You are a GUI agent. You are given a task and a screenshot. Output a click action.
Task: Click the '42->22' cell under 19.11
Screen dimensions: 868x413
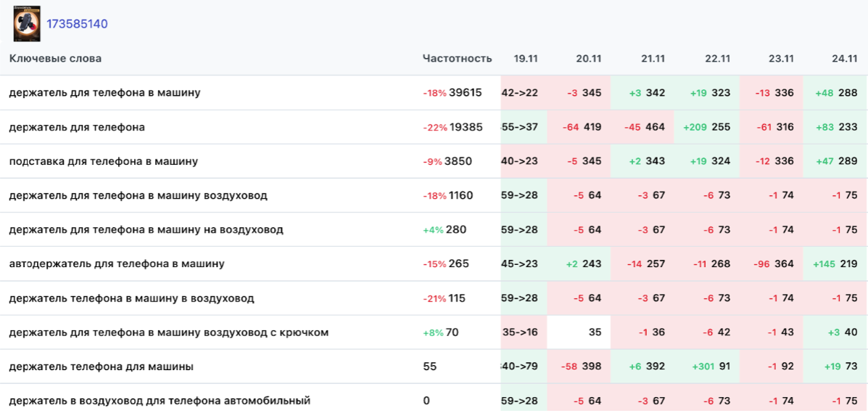tap(524, 93)
